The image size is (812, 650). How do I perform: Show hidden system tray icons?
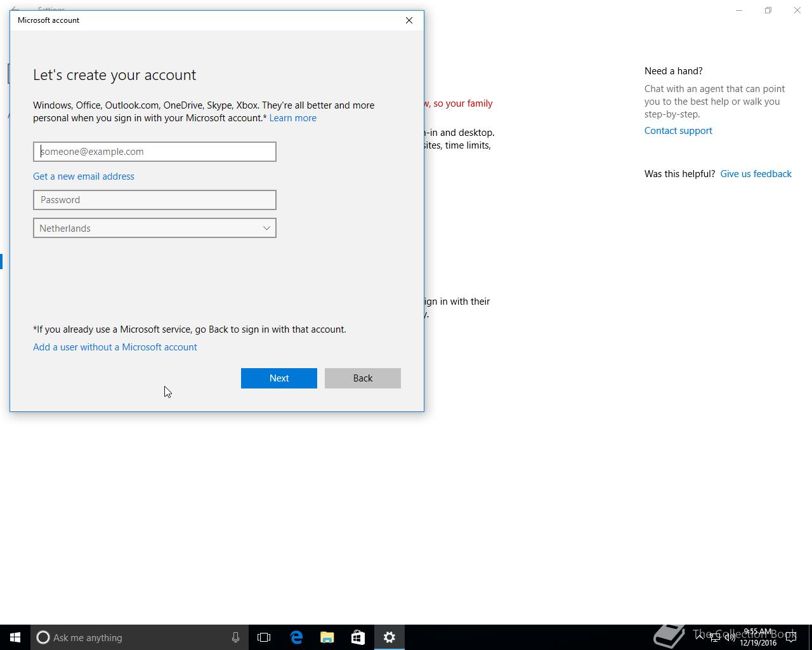coord(699,637)
